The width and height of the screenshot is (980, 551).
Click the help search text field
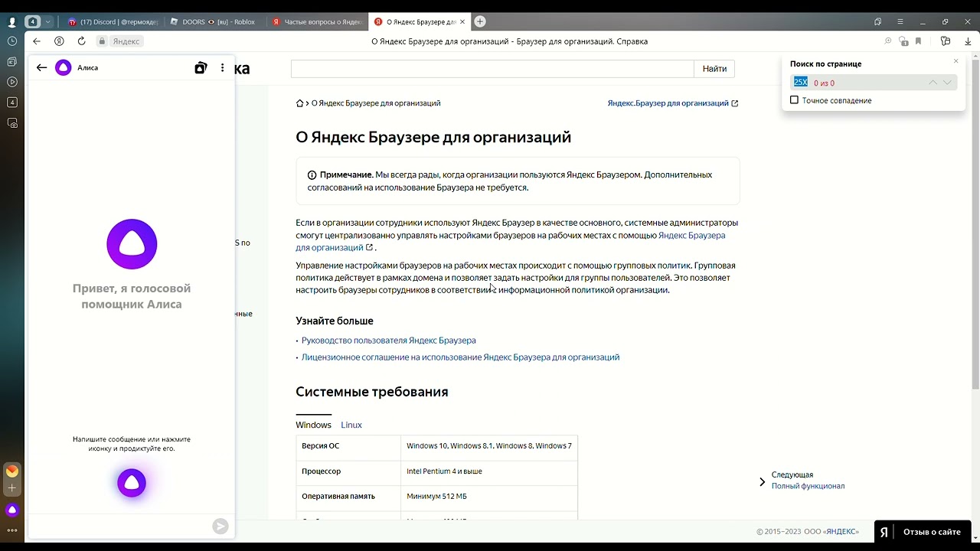tap(492, 69)
